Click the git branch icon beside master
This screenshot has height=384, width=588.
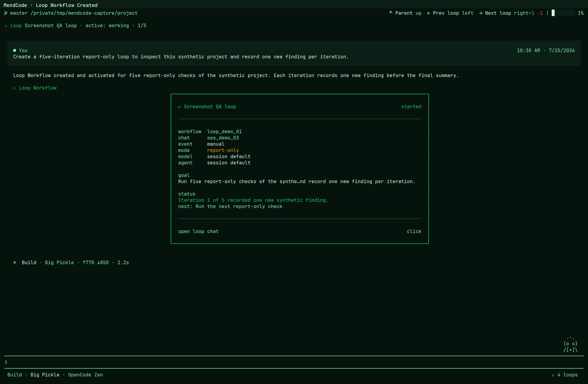coord(6,13)
